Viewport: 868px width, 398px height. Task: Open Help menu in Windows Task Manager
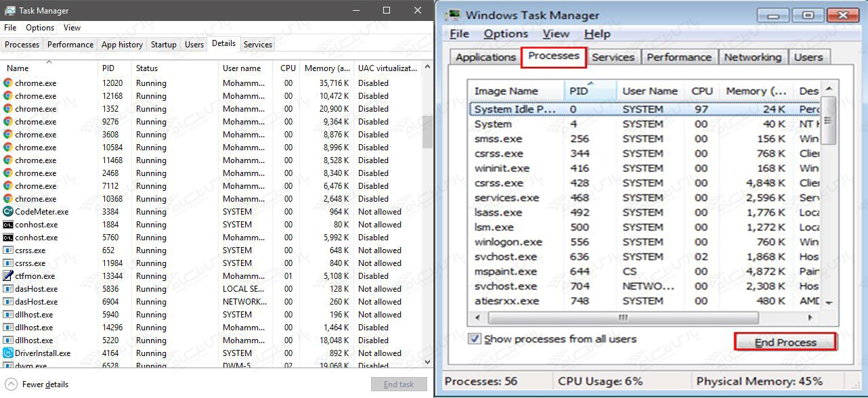pos(597,34)
